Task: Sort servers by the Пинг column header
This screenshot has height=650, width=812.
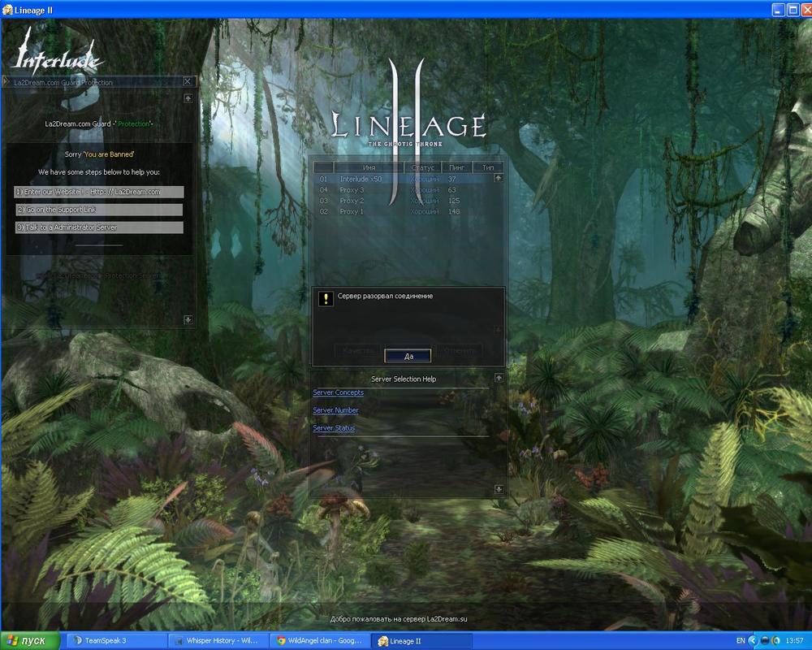Action: 457,167
